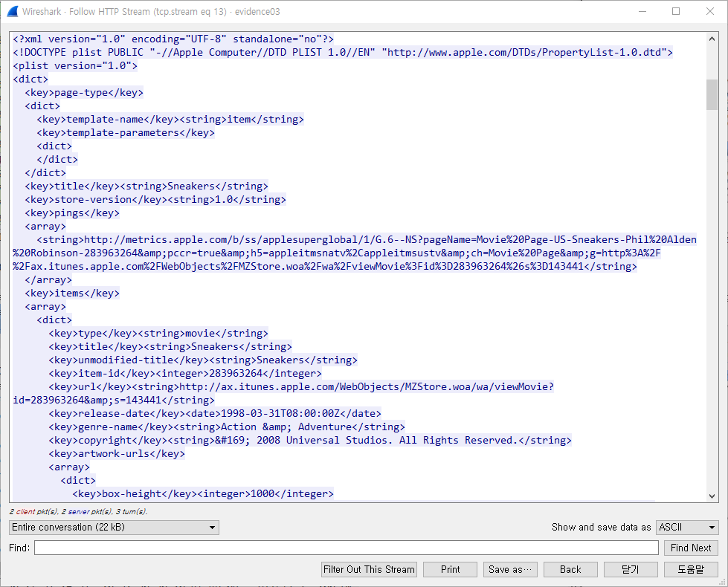
Task: Click the copyright 2008 Universal Studios line
Action: click(x=310, y=441)
